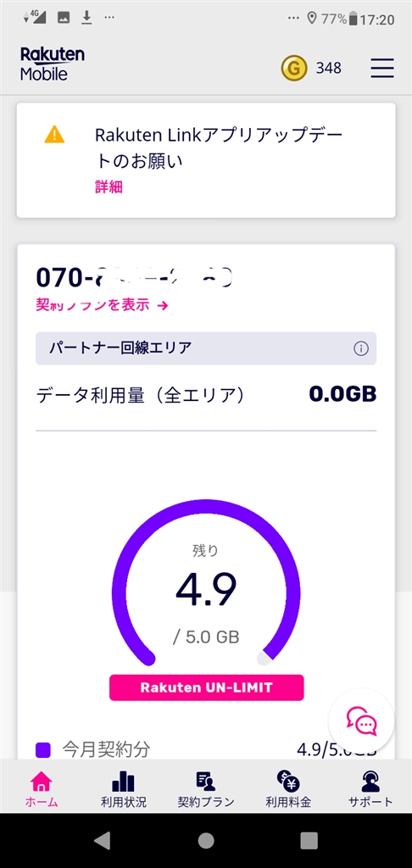412x868 pixels.
Task: Tap the 348 points counter
Action: pyautogui.click(x=328, y=69)
